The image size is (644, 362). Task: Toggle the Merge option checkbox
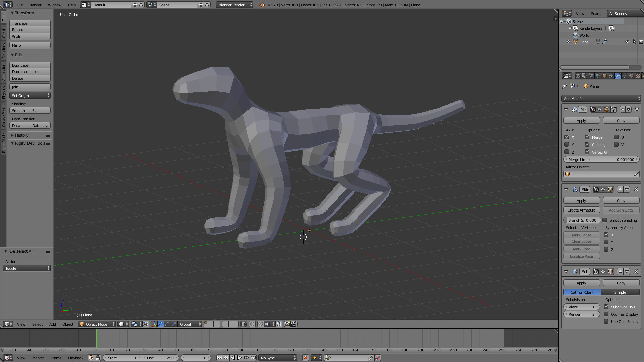[x=587, y=137]
